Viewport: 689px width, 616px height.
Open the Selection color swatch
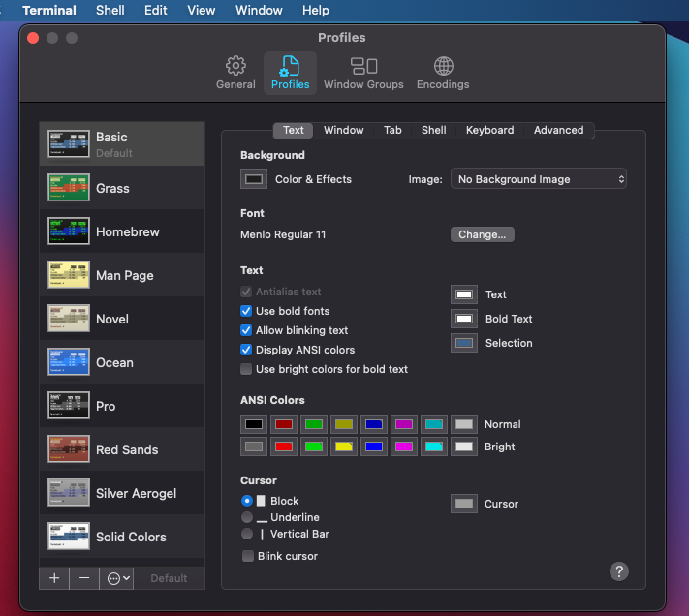click(464, 343)
